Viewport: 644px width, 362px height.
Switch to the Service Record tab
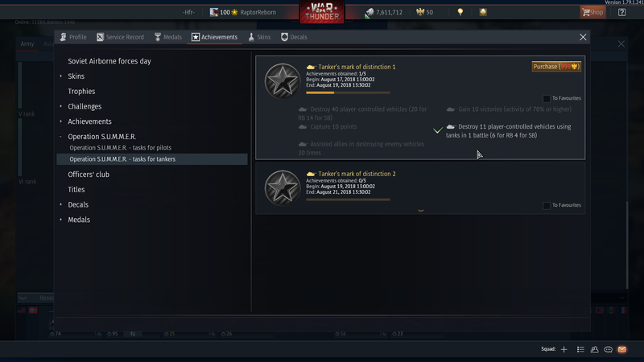coord(120,37)
